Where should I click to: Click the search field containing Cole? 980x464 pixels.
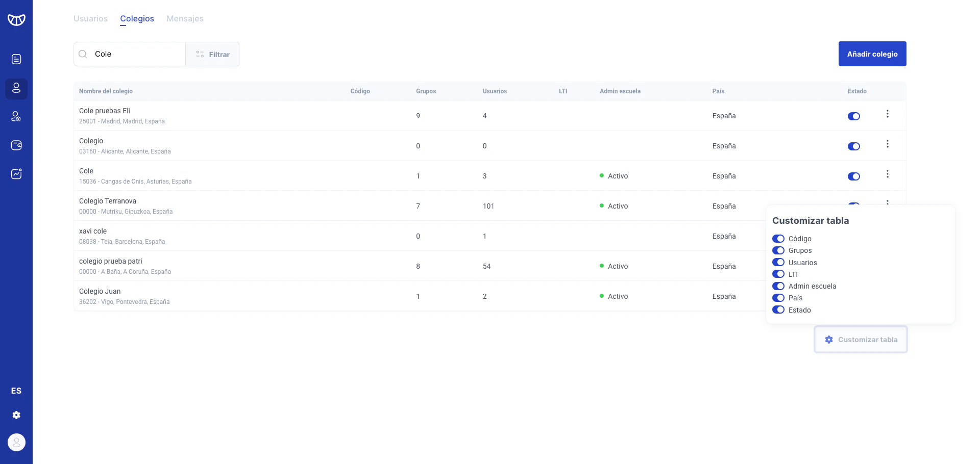pyautogui.click(x=130, y=54)
